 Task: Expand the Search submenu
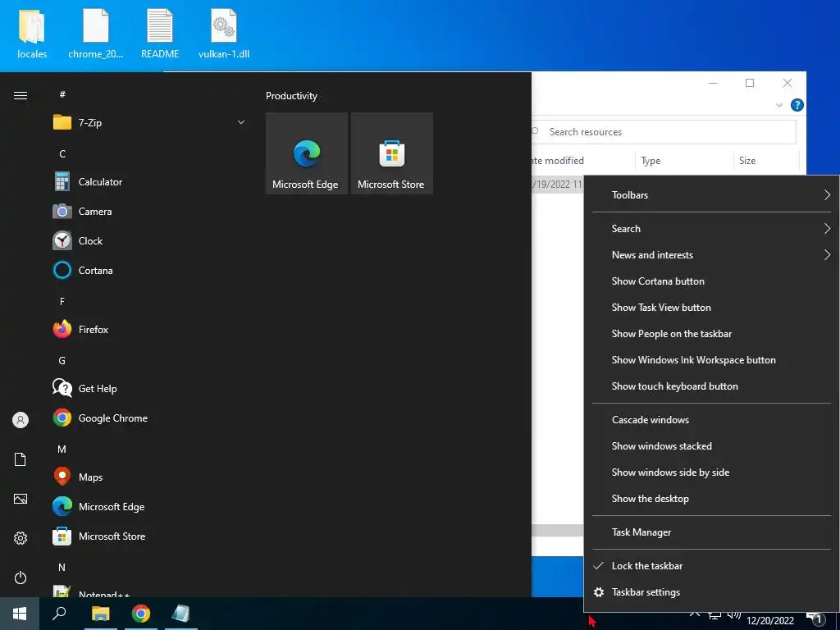711,229
